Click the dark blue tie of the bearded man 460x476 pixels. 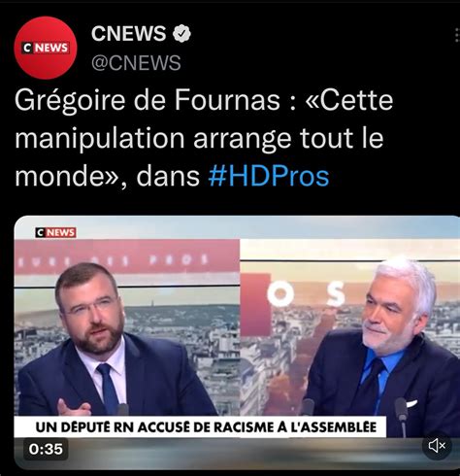click(109, 388)
